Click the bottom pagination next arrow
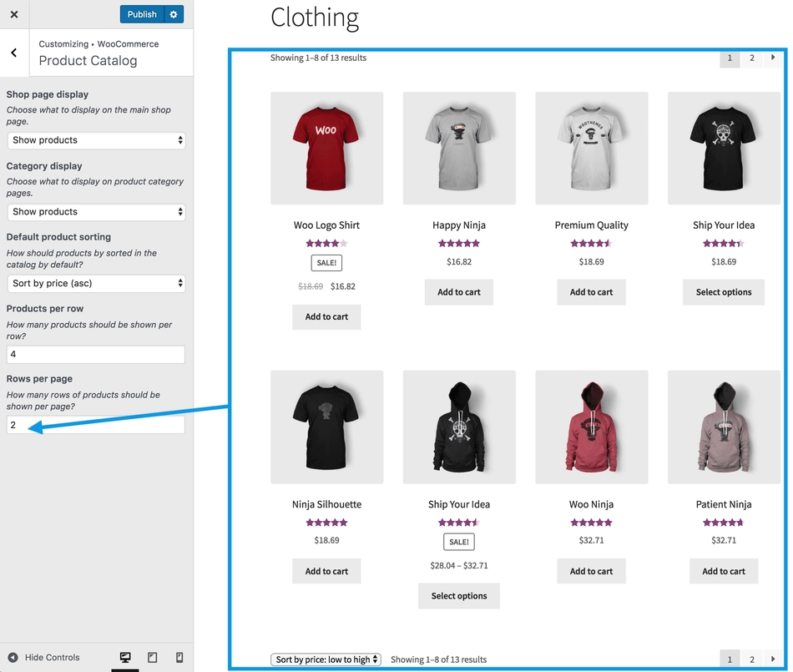Image resolution: width=793 pixels, height=672 pixels. (x=772, y=659)
